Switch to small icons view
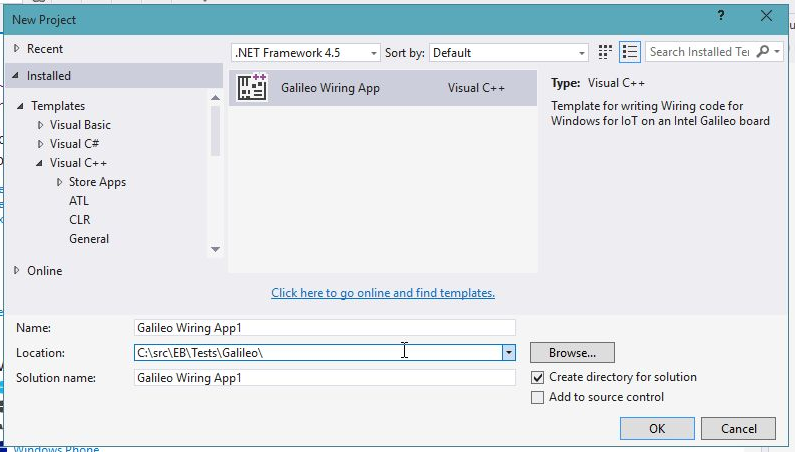 (x=605, y=52)
